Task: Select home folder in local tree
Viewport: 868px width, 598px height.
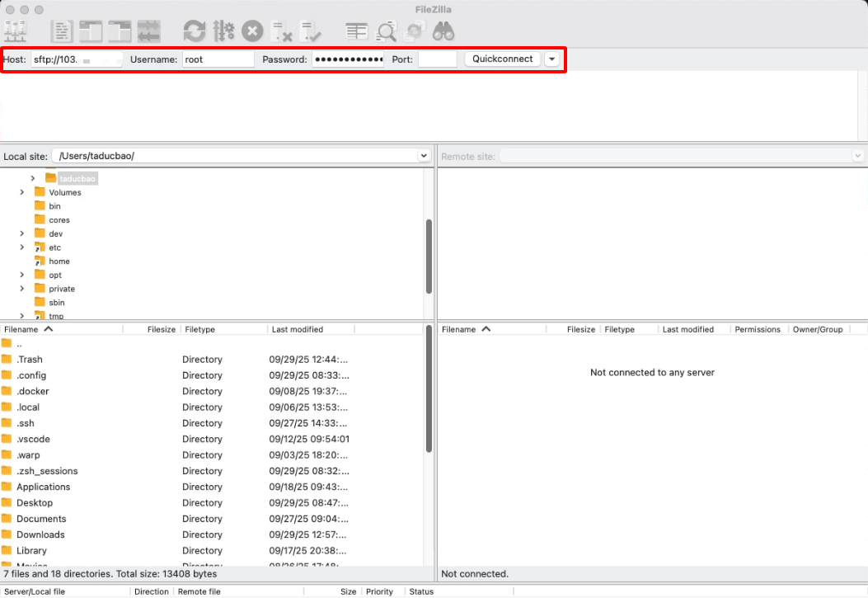Action: click(x=59, y=261)
